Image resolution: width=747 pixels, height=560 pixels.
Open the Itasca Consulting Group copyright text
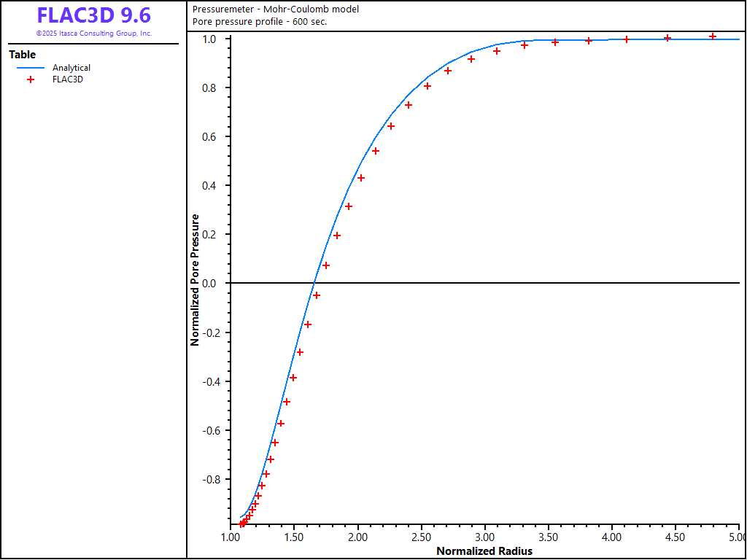click(93, 34)
